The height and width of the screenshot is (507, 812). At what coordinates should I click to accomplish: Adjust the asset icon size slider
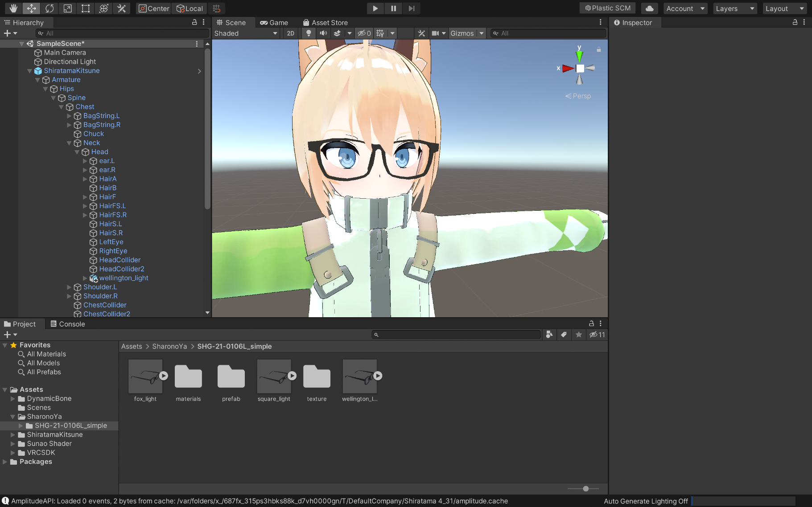pyautogui.click(x=585, y=489)
